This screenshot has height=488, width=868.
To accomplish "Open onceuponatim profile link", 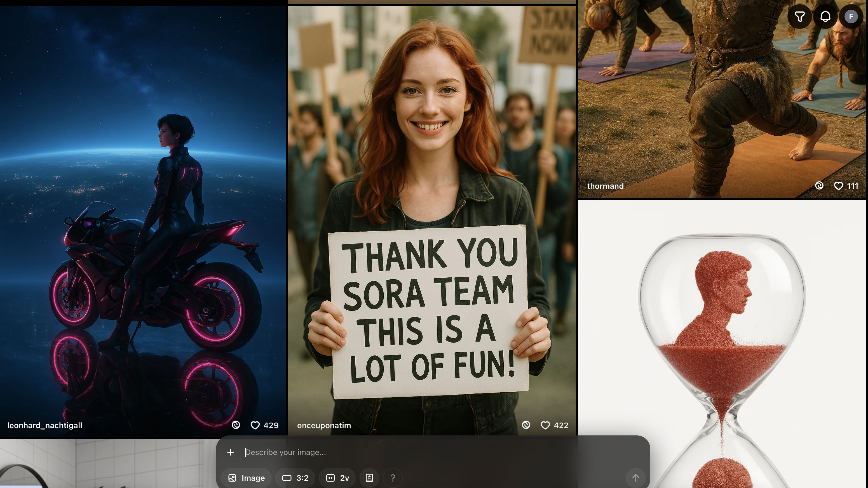I will coord(324,425).
